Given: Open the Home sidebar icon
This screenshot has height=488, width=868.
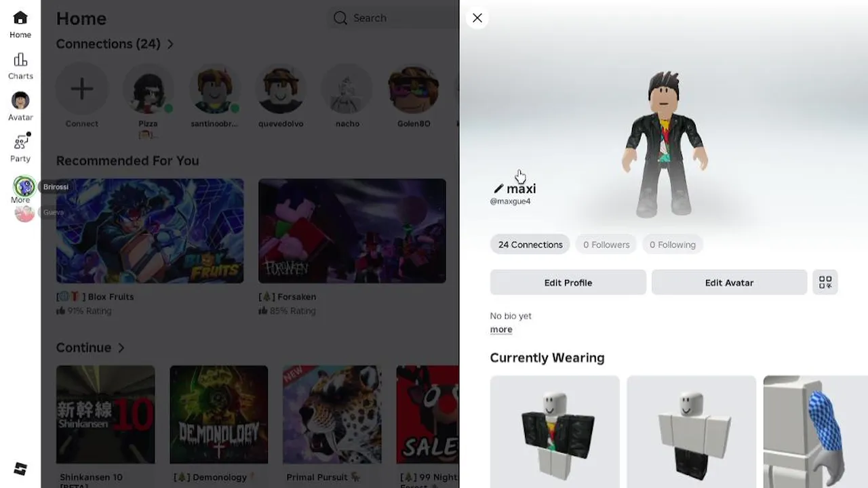Looking at the screenshot, I should (x=20, y=18).
